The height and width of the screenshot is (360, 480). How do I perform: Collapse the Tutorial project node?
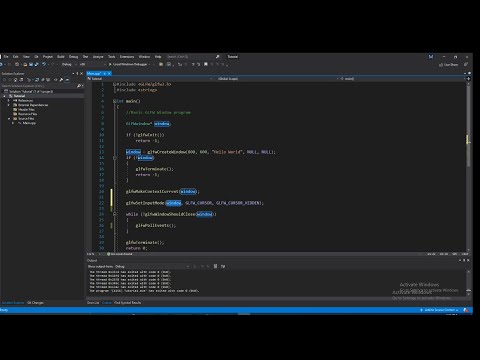tap(5, 96)
